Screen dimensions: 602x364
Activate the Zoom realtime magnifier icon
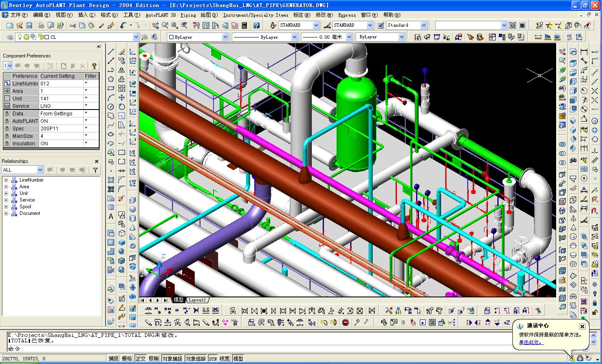[165, 25]
